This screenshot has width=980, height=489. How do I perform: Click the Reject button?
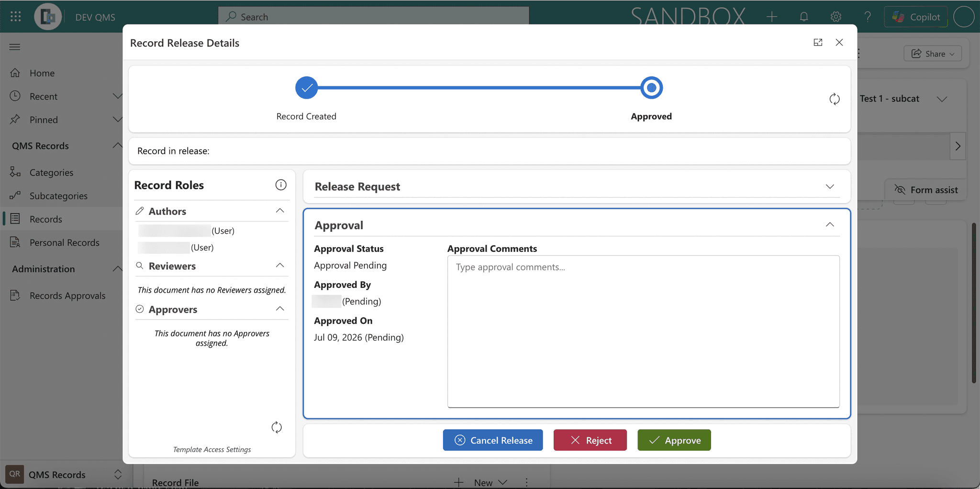[x=590, y=440]
